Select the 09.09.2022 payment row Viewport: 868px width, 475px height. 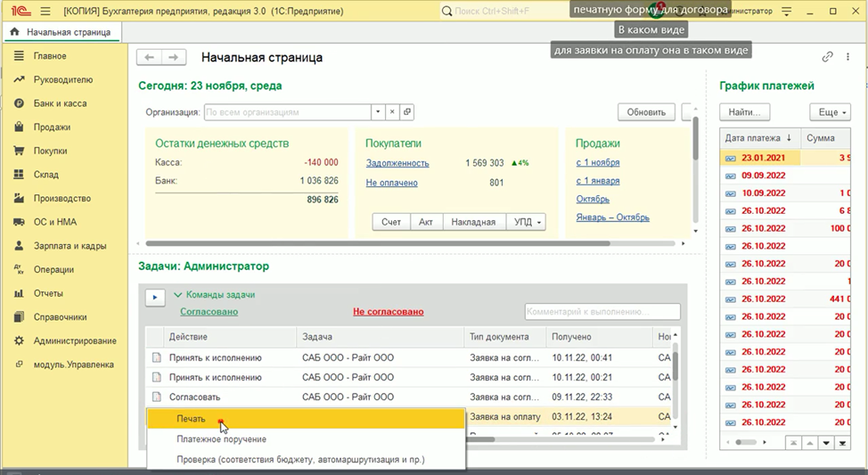786,176
